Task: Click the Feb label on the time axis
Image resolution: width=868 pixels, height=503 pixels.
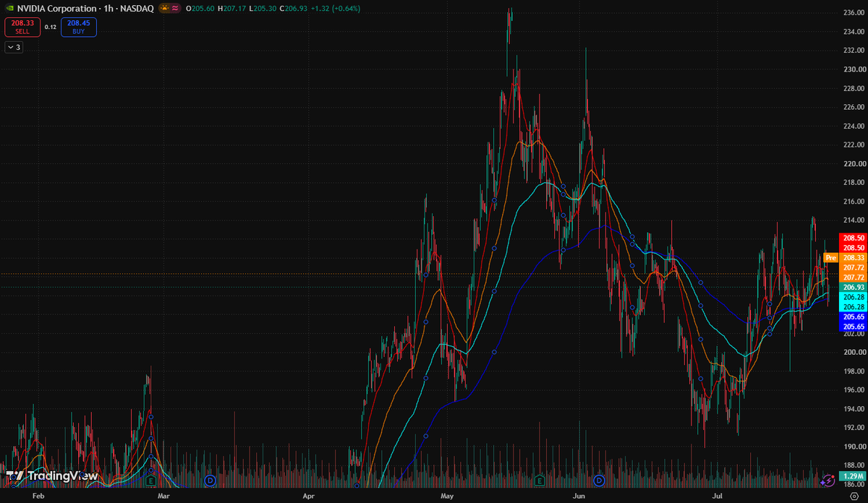Action: pyautogui.click(x=38, y=496)
